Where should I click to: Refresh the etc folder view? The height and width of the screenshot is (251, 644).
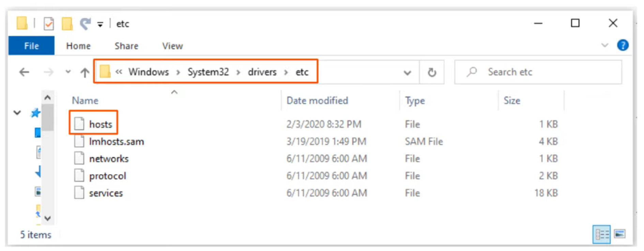[x=432, y=72]
